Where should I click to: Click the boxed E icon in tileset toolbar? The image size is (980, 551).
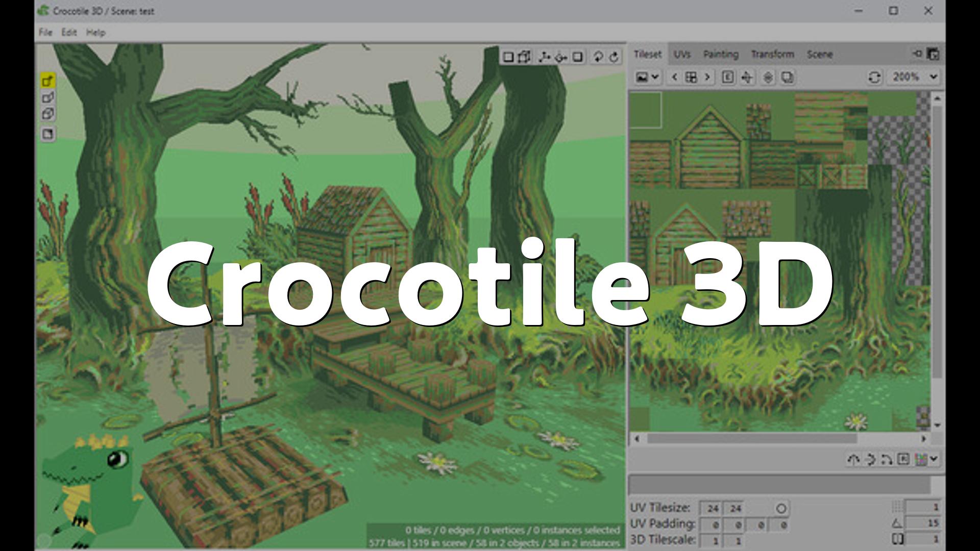pos(728,77)
